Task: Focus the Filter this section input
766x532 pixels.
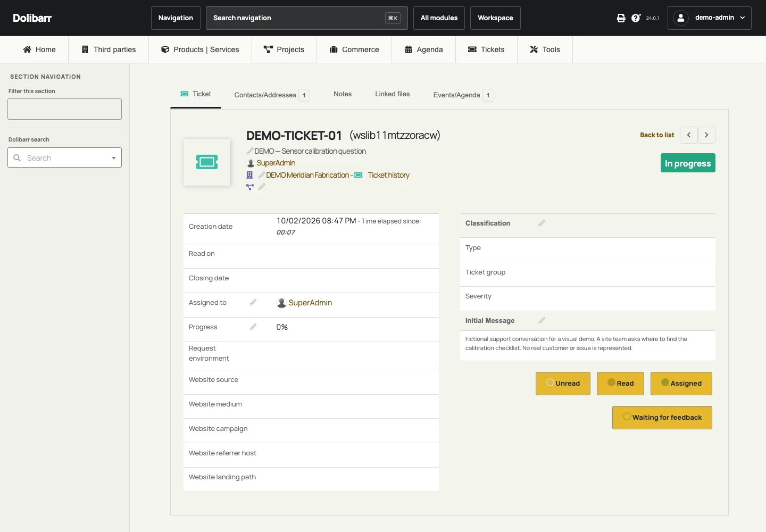Action: 64,109
